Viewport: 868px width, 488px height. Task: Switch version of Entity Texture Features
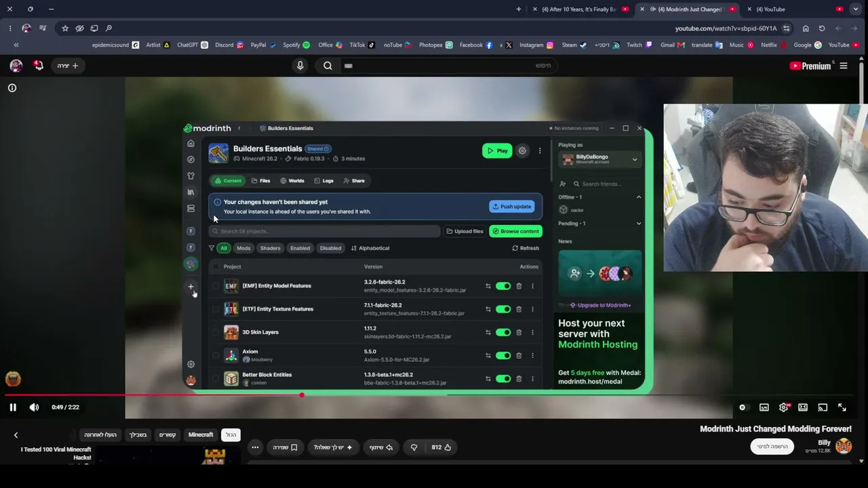coord(488,309)
